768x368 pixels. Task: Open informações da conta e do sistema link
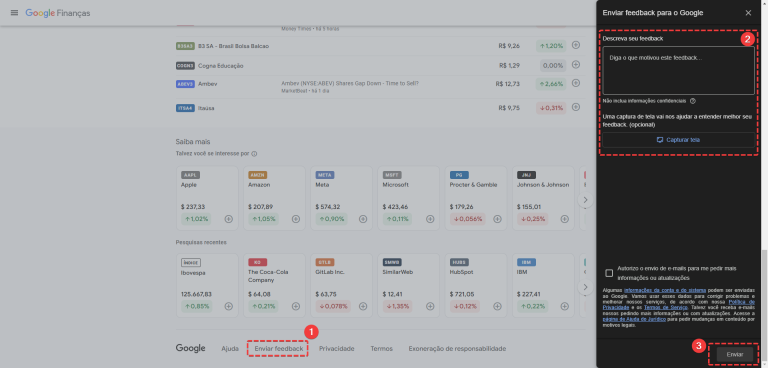665,290
